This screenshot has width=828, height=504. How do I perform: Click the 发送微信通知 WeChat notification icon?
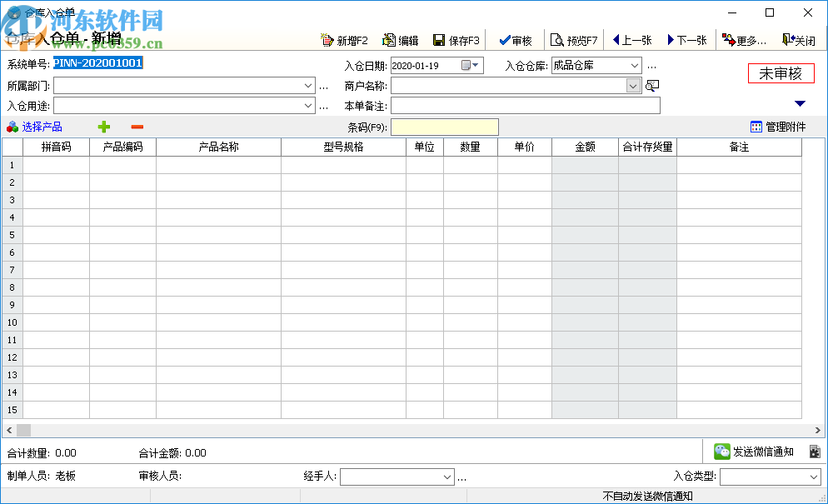pyautogui.click(x=721, y=451)
